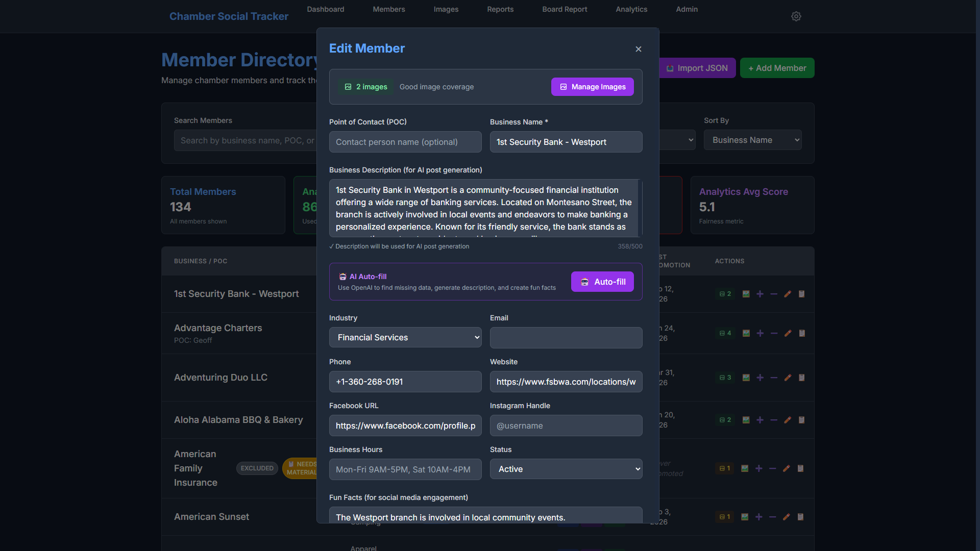Click the Import JSON button
980x551 pixels.
[x=697, y=68]
